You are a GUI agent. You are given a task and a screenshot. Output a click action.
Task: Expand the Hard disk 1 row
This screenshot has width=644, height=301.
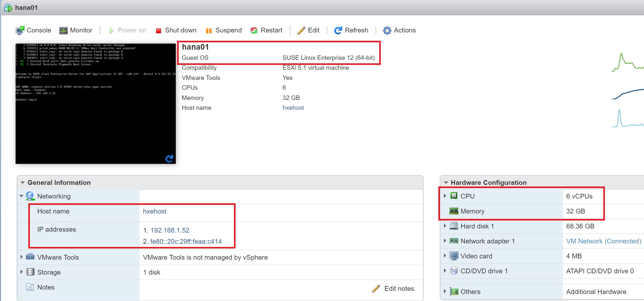[x=445, y=226]
